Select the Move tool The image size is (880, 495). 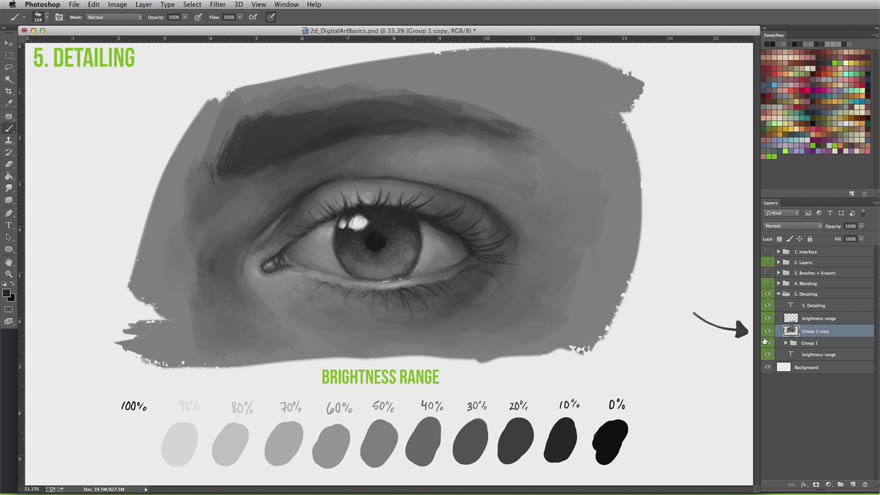point(8,43)
